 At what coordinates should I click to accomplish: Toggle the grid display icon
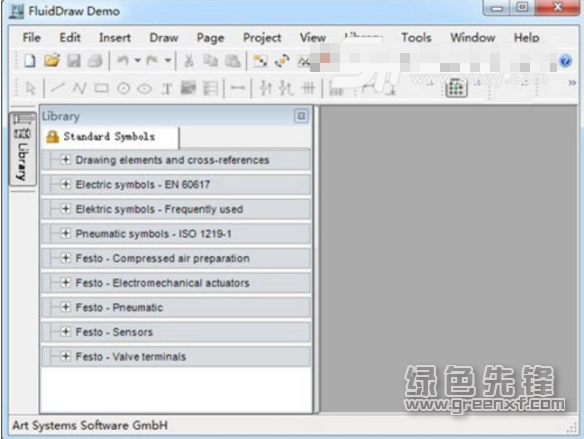click(457, 88)
